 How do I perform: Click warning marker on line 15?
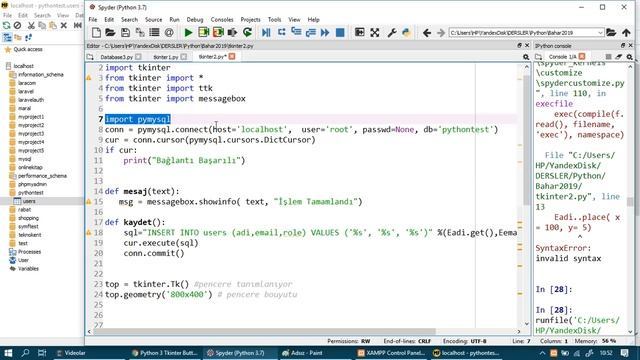89,202
